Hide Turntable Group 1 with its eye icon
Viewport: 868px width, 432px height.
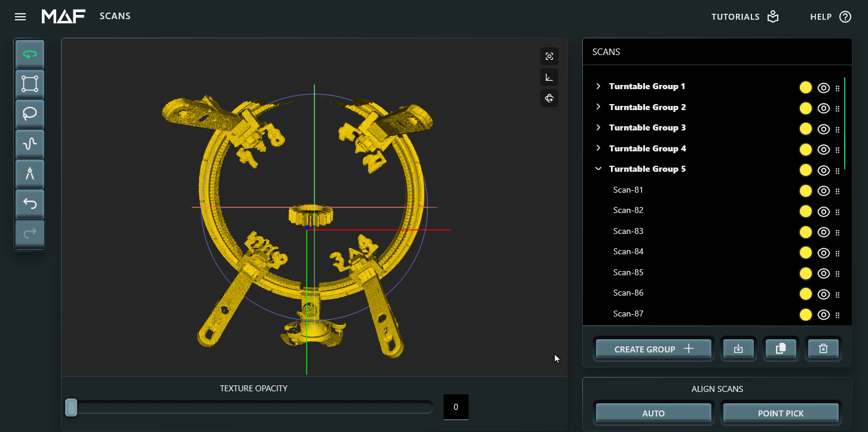[x=824, y=87]
